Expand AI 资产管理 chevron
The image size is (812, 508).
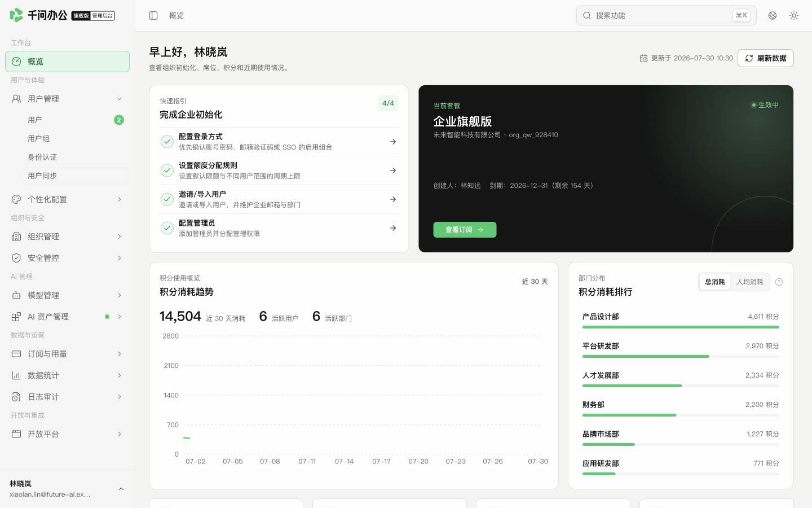[120, 317]
